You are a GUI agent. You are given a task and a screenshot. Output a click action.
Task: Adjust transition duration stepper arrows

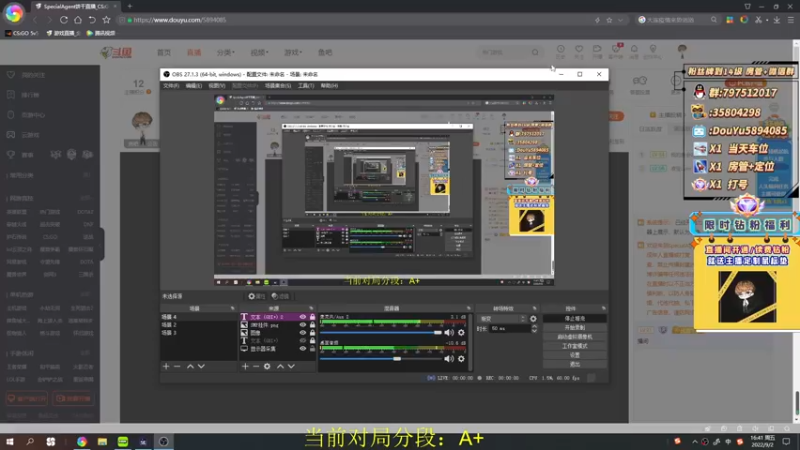pyautogui.click(x=534, y=329)
